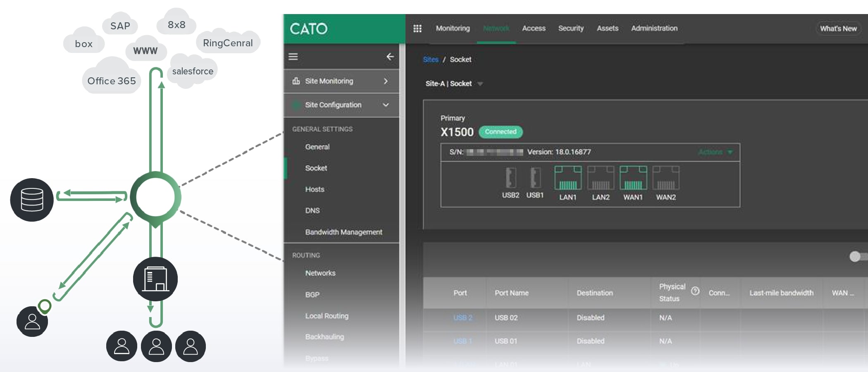Open the Security tab
Screen dimensions: 868x372
tap(571, 28)
